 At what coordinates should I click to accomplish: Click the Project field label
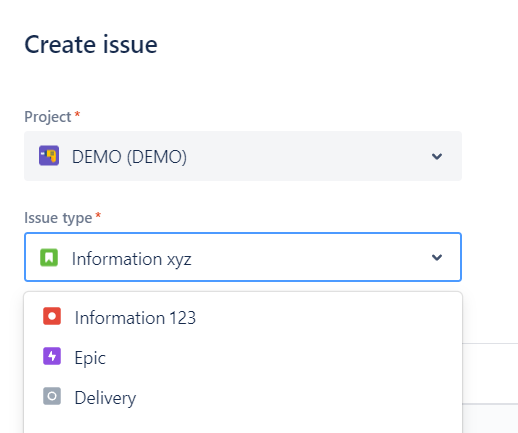[48, 117]
